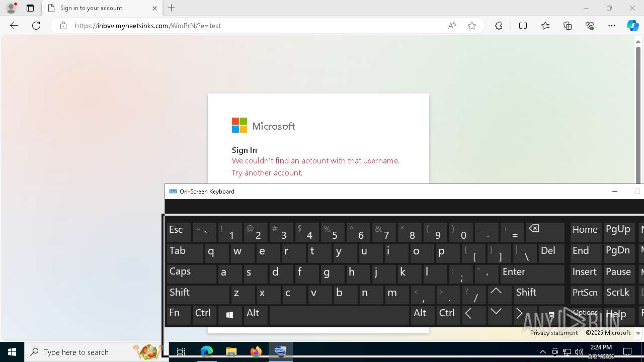Open volume control in system tray
Image resolution: width=644 pixels, height=362 pixels.
[x=579, y=352]
